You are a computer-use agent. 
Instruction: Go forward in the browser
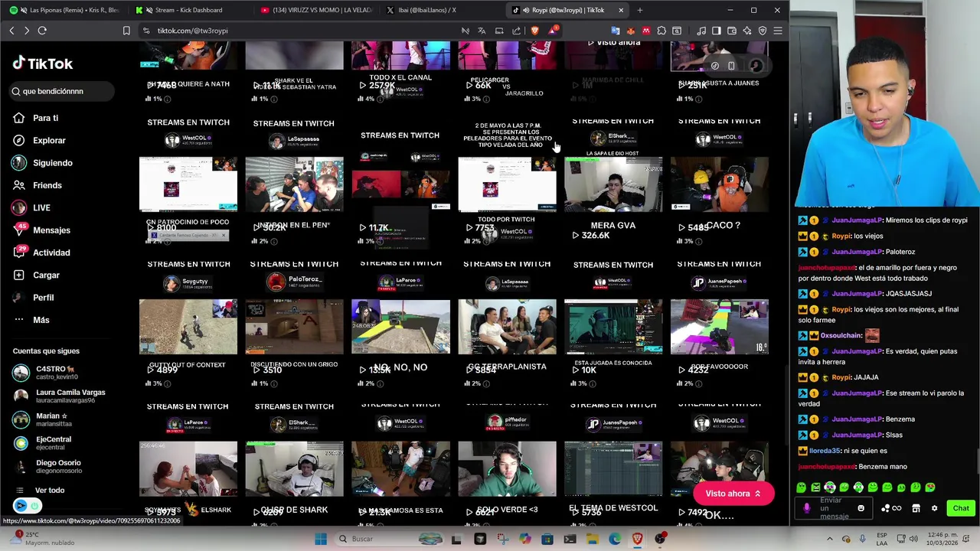[27, 31]
